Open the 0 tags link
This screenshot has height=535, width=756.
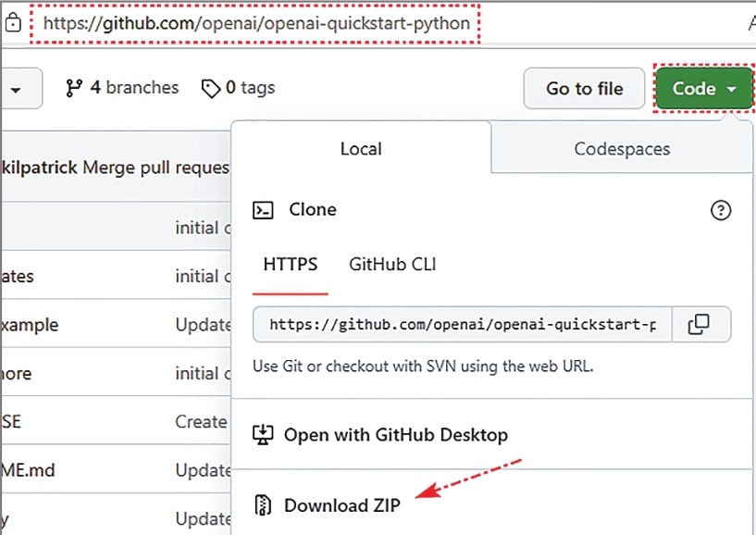coord(238,88)
